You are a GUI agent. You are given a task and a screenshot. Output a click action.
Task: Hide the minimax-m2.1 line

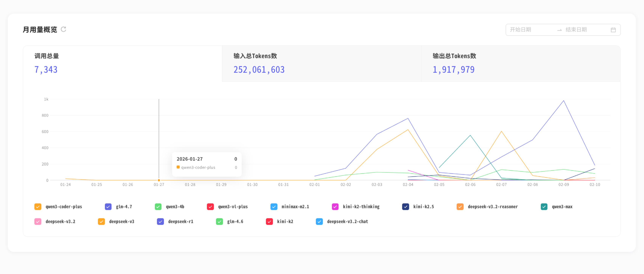point(274,207)
